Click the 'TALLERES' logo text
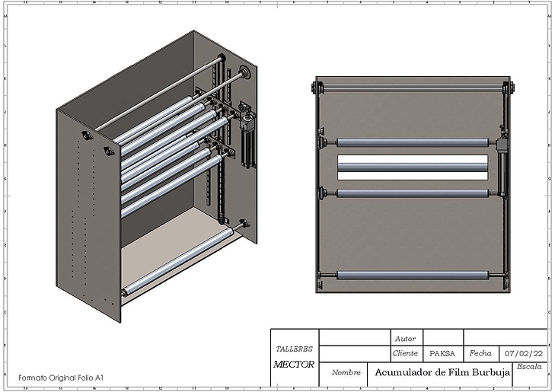The height and width of the screenshot is (392, 555). [x=294, y=349]
